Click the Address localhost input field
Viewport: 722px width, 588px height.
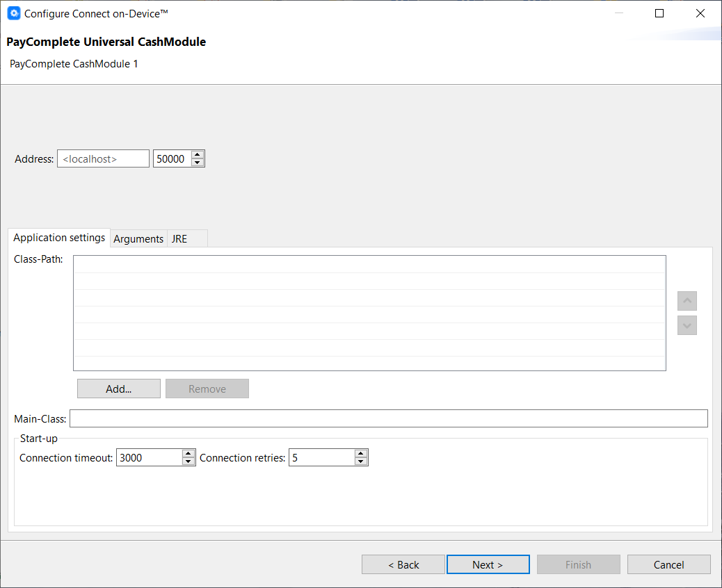pos(102,158)
